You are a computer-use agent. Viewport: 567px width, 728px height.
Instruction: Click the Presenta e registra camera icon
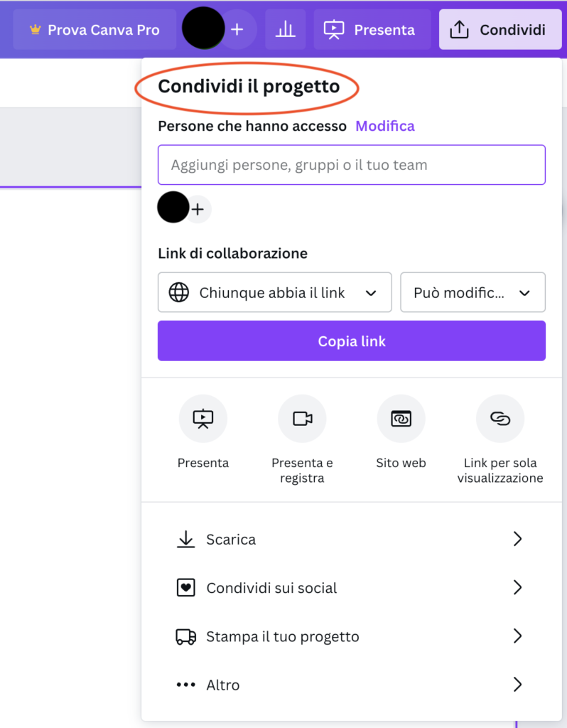point(302,419)
